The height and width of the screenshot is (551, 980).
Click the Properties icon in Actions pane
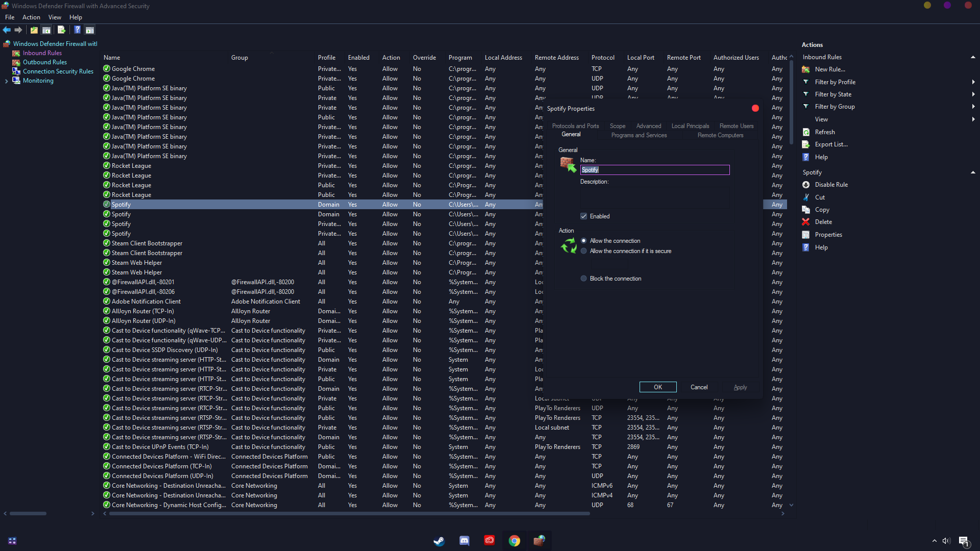[x=806, y=235]
